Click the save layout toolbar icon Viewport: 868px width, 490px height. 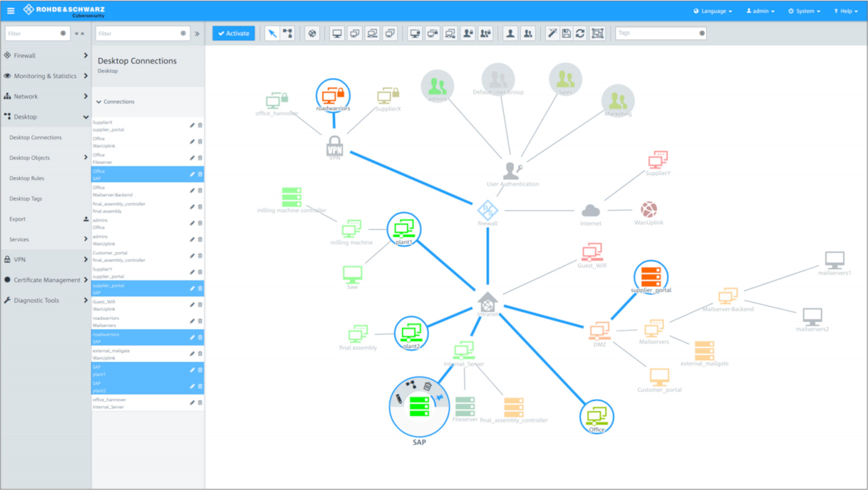[566, 33]
